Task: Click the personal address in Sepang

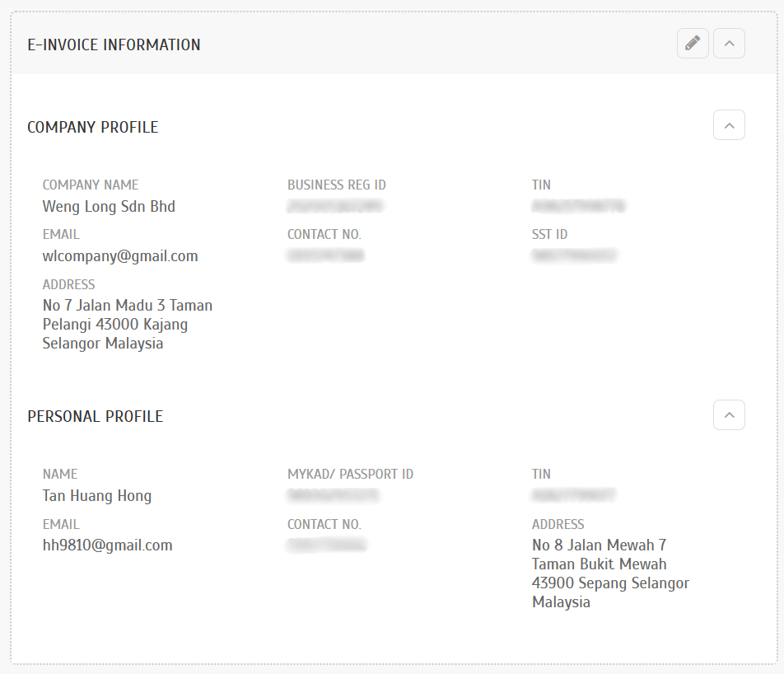Action: [x=610, y=573]
